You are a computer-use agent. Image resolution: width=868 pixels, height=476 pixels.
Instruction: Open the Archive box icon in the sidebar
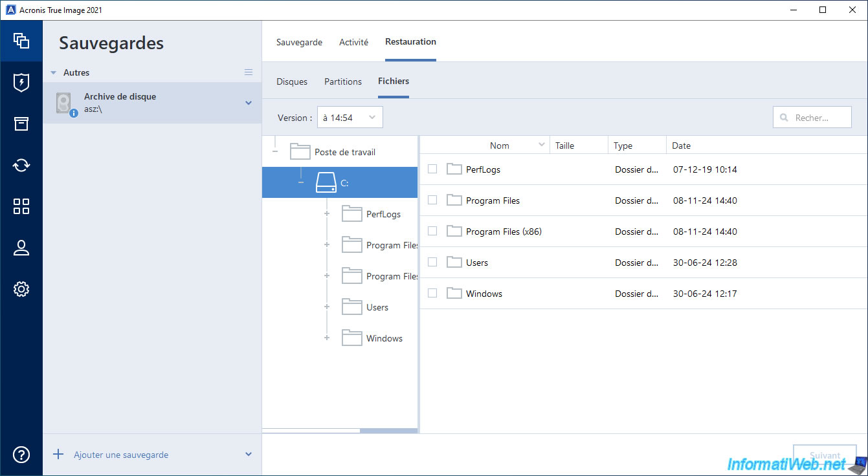pyautogui.click(x=21, y=124)
